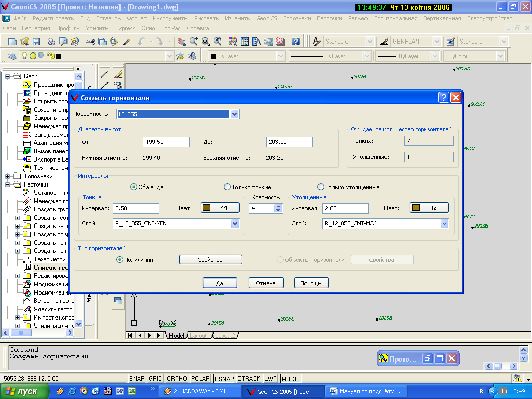Select the Line draw tool

click(104, 74)
